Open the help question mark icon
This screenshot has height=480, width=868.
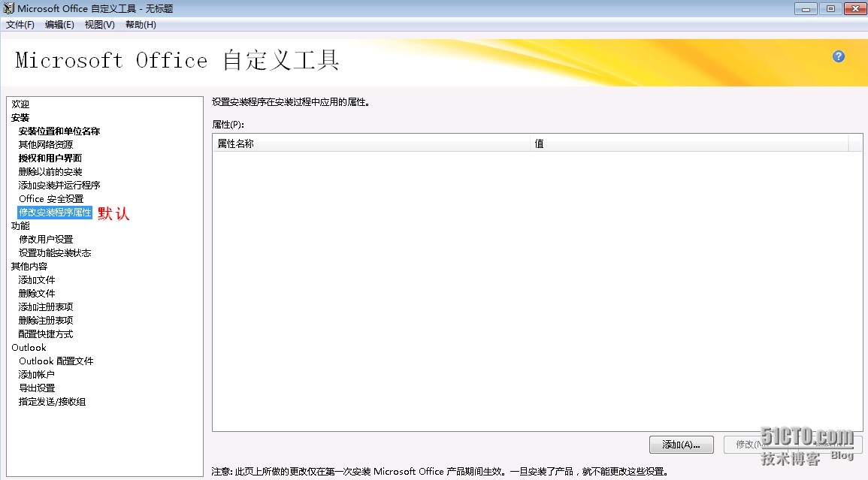[x=838, y=56]
